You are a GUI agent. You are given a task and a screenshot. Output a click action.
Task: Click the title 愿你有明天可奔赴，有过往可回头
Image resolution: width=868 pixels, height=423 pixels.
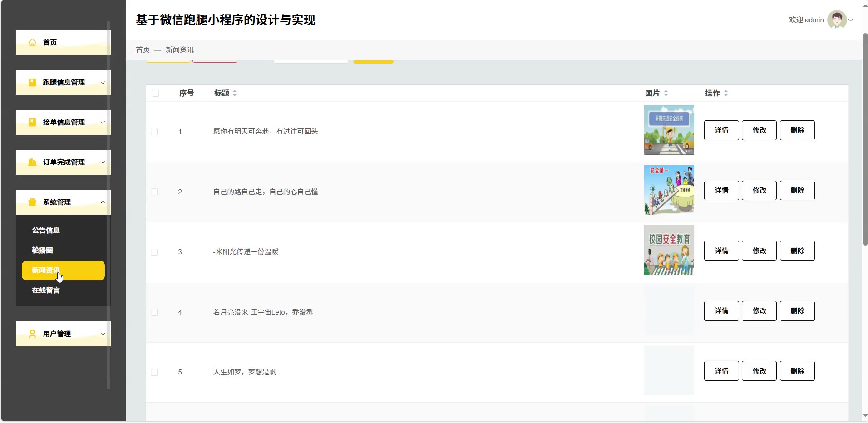pos(266,132)
